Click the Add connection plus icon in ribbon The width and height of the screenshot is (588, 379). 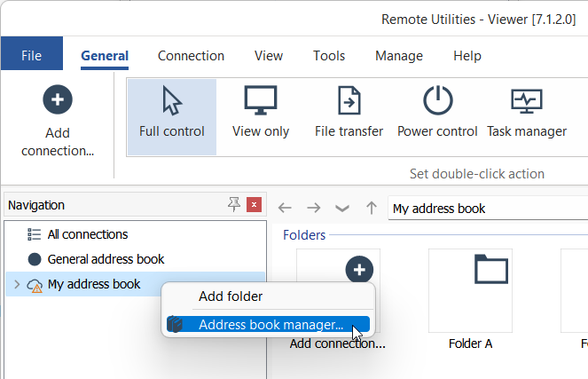[x=58, y=99]
